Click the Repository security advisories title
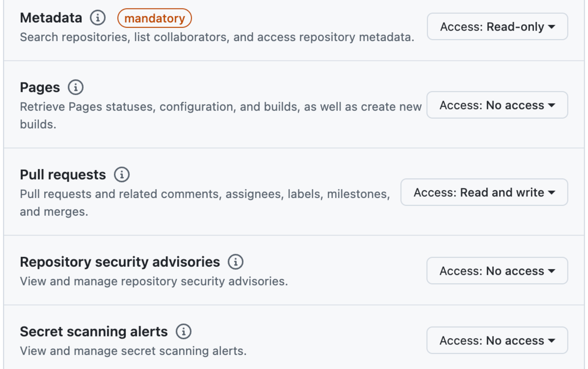Viewport: 588px width, 369px height. (120, 262)
